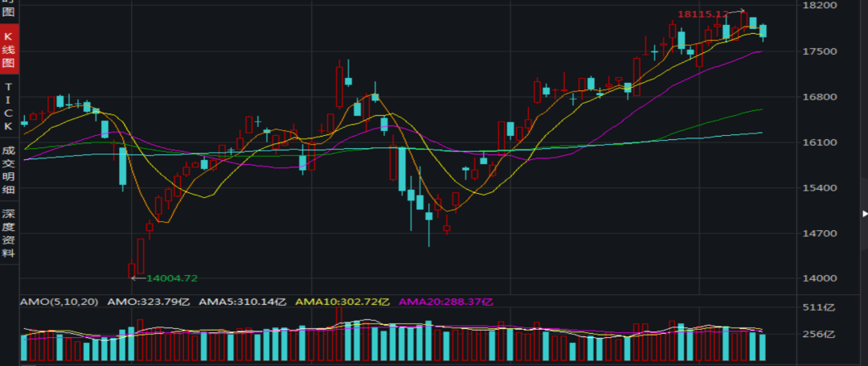Select the rightmost cyan volume bar
The image size is (868, 366).
[x=763, y=347]
